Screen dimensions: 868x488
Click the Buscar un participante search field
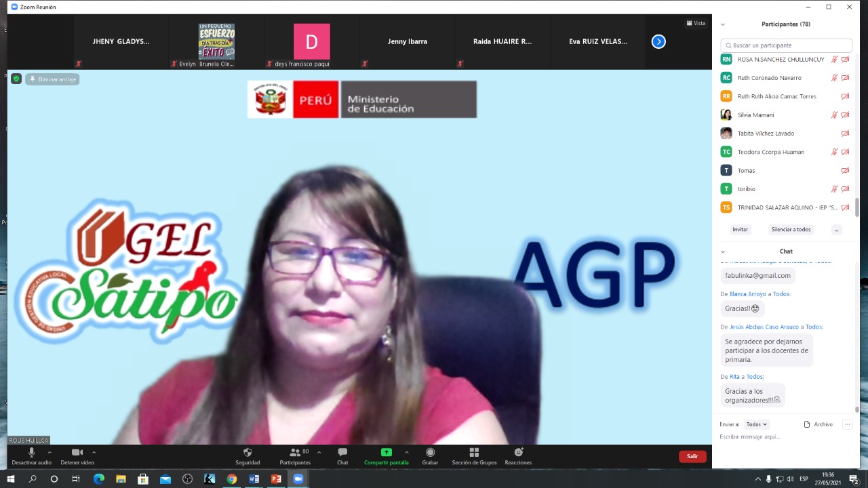pos(787,45)
